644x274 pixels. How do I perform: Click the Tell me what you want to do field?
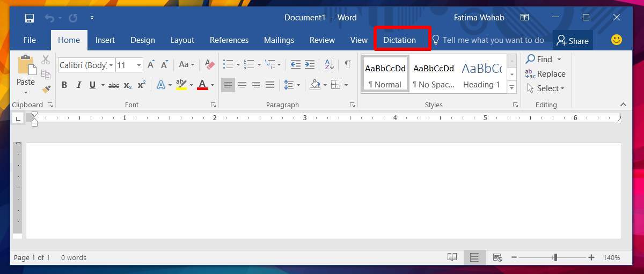[493, 40]
